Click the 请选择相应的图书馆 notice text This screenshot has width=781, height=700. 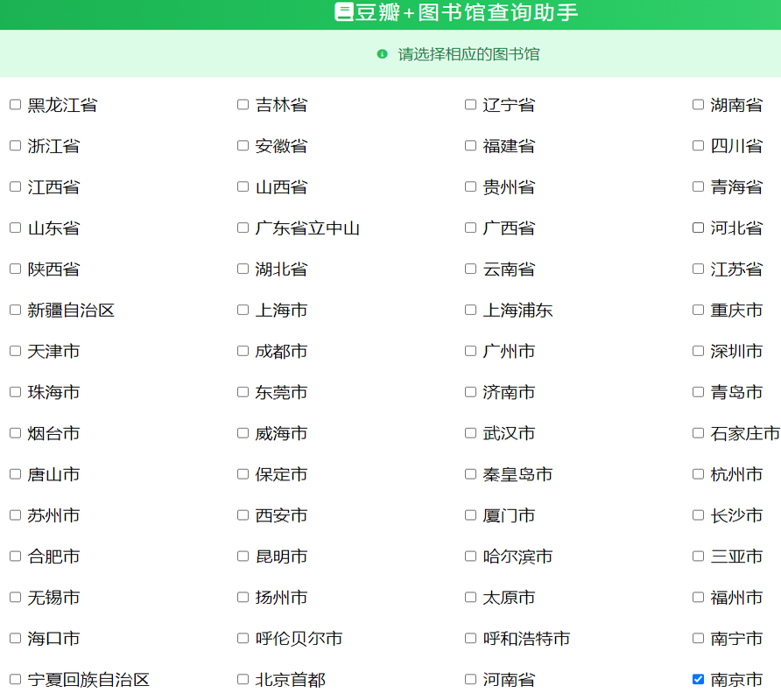click(468, 54)
